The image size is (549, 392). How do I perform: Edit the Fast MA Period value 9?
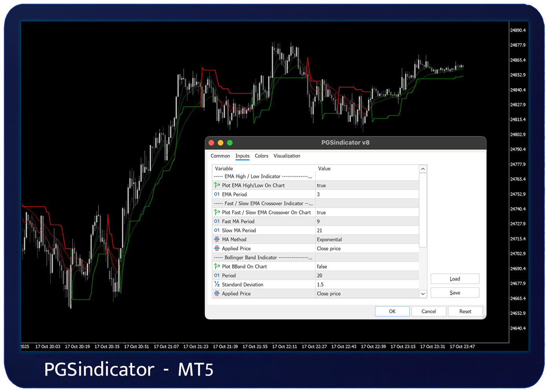click(367, 221)
